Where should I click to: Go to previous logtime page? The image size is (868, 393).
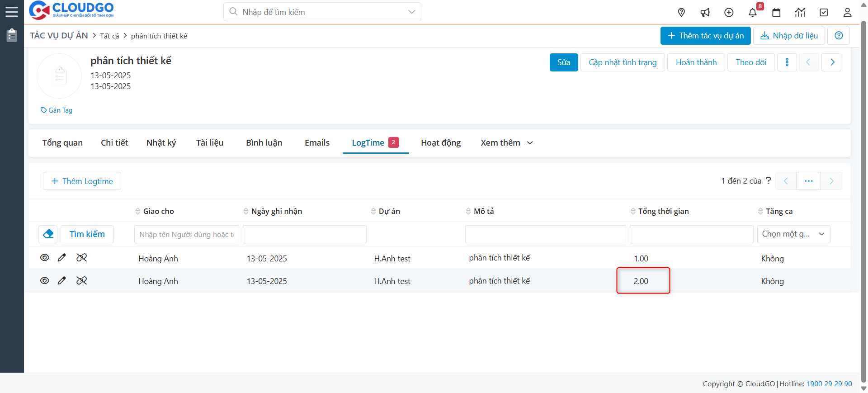[x=786, y=181]
